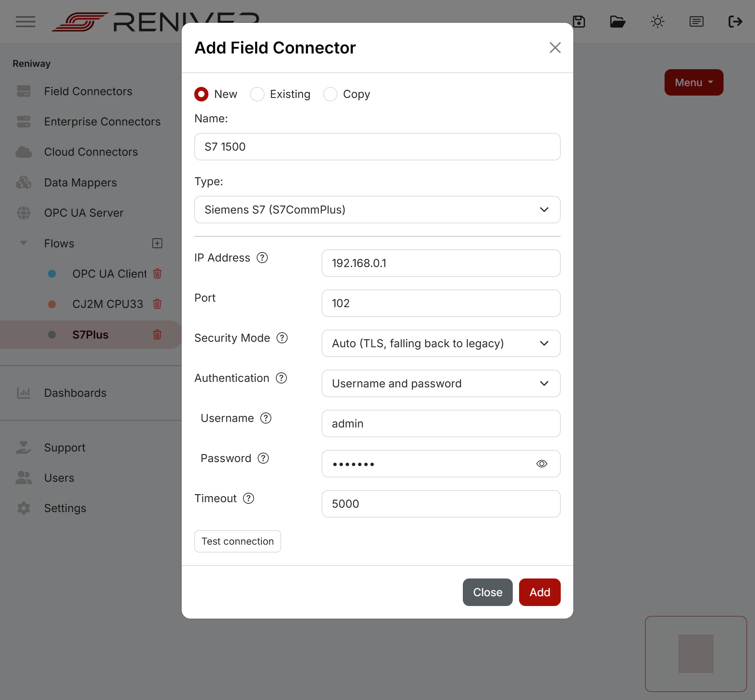The image size is (755, 700).
Task: Open the Authentication dropdown
Action: (441, 383)
